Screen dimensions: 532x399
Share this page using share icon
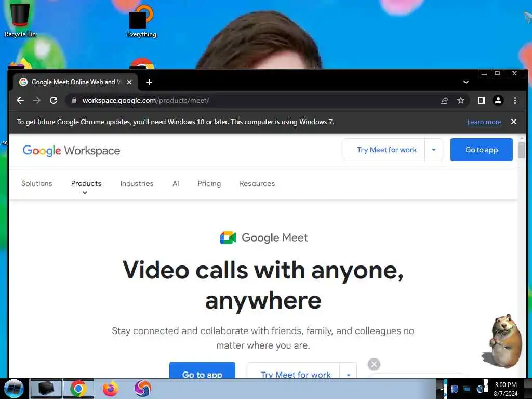tap(444, 100)
